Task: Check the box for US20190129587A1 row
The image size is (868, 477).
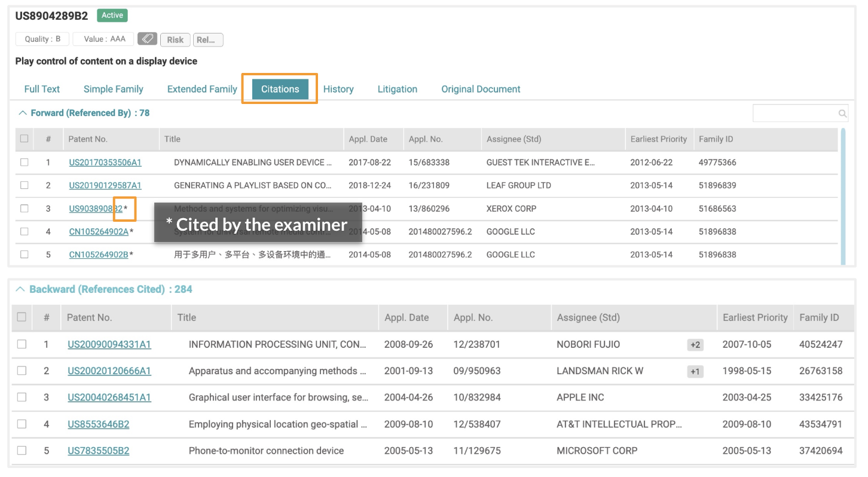Action: pos(24,185)
